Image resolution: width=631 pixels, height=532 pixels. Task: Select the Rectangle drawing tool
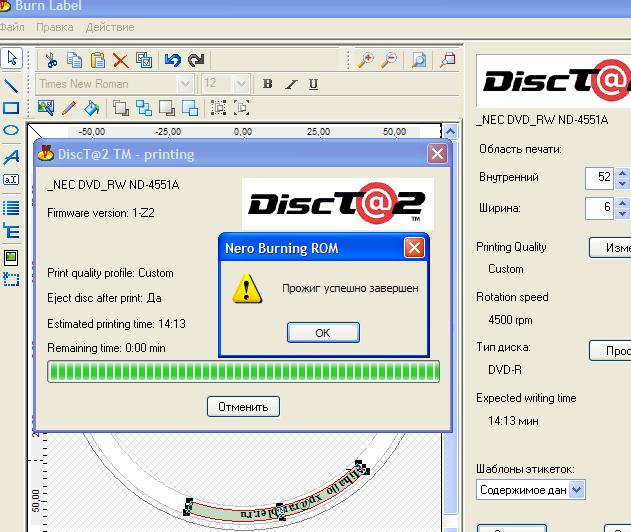click(x=11, y=108)
